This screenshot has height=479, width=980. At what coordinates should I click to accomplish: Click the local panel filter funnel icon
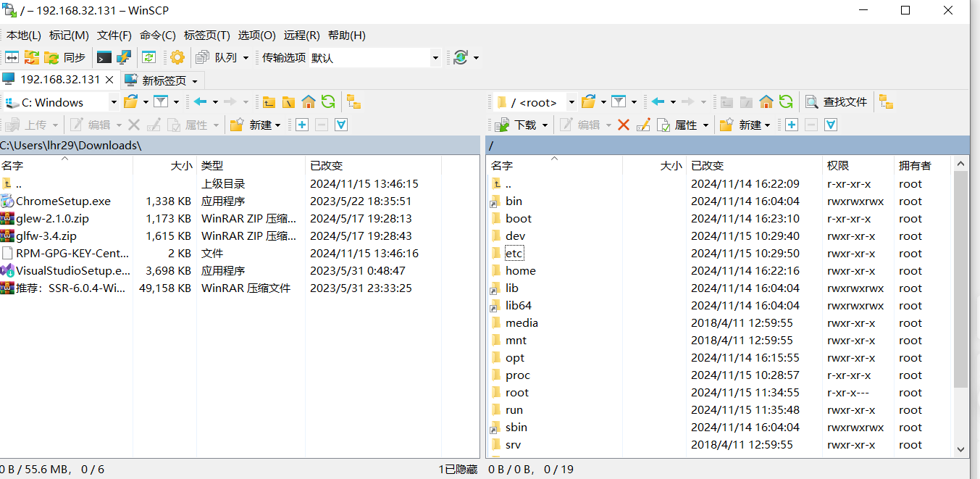(x=161, y=102)
